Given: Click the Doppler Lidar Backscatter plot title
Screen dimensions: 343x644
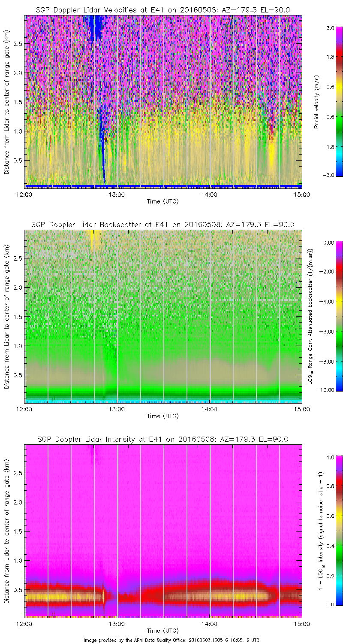Looking at the screenshot, I should pos(162,225).
